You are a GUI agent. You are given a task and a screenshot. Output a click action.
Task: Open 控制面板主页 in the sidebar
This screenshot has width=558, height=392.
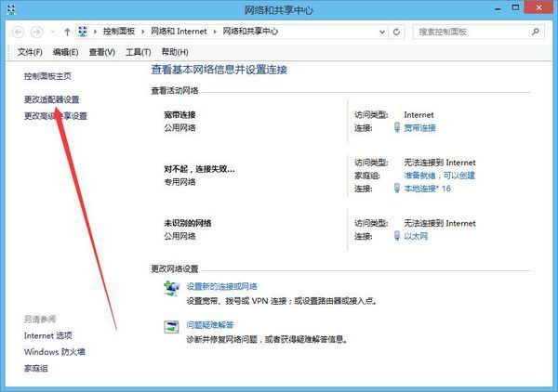pos(47,76)
